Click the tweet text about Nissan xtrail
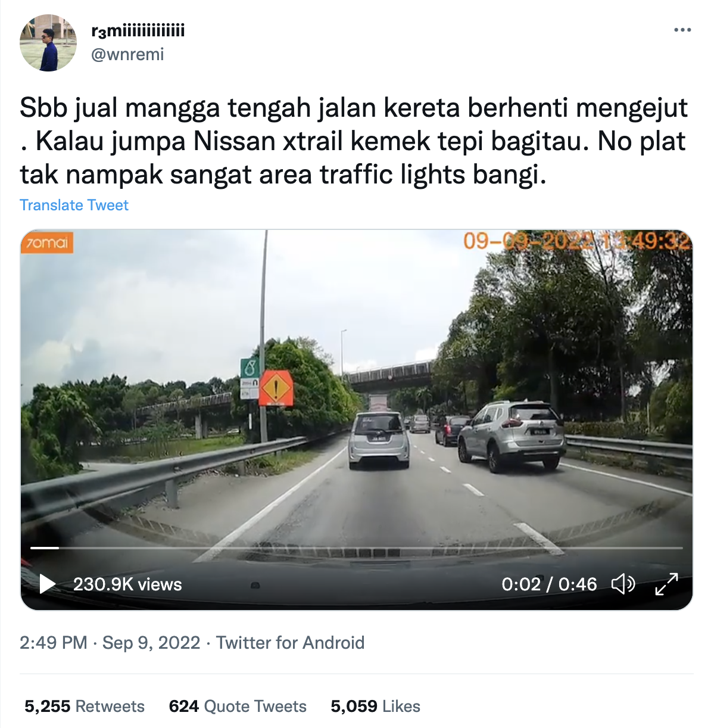 coord(354,141)
